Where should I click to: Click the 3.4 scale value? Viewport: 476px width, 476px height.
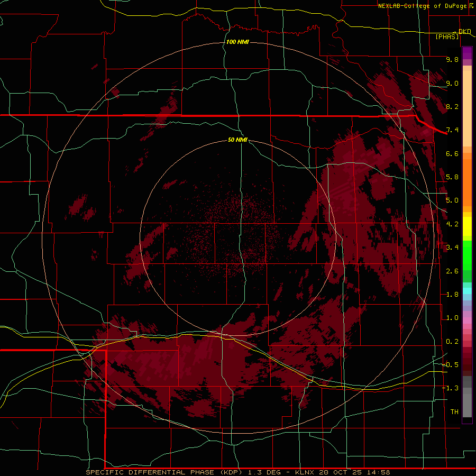[452, 247]
